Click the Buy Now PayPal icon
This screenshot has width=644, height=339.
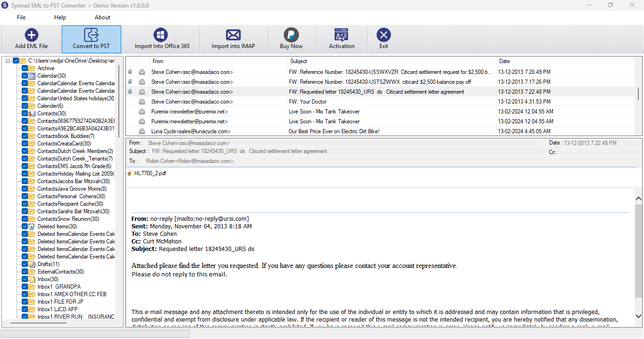tap(291, 35)
